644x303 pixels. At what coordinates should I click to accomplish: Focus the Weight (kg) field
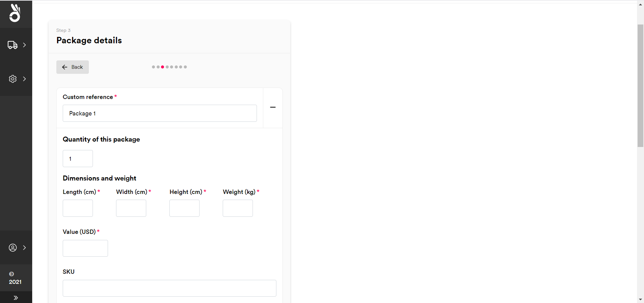pos(238,208)
